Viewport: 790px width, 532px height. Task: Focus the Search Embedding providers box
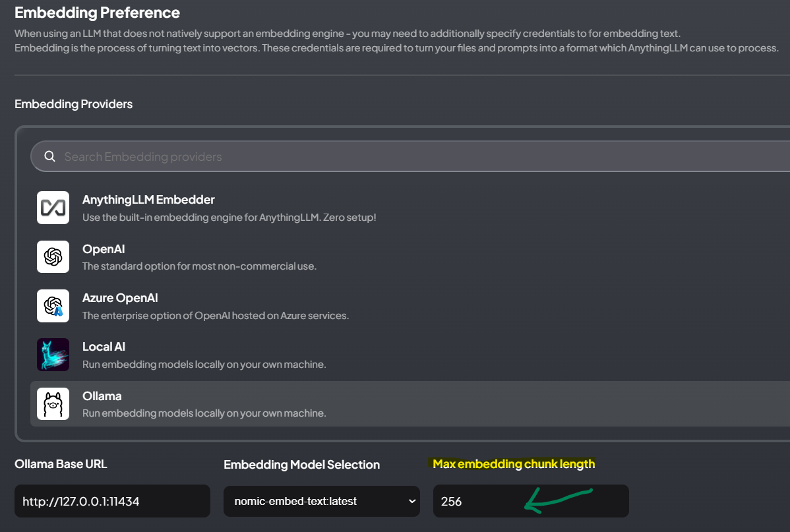tap(396, 157)
